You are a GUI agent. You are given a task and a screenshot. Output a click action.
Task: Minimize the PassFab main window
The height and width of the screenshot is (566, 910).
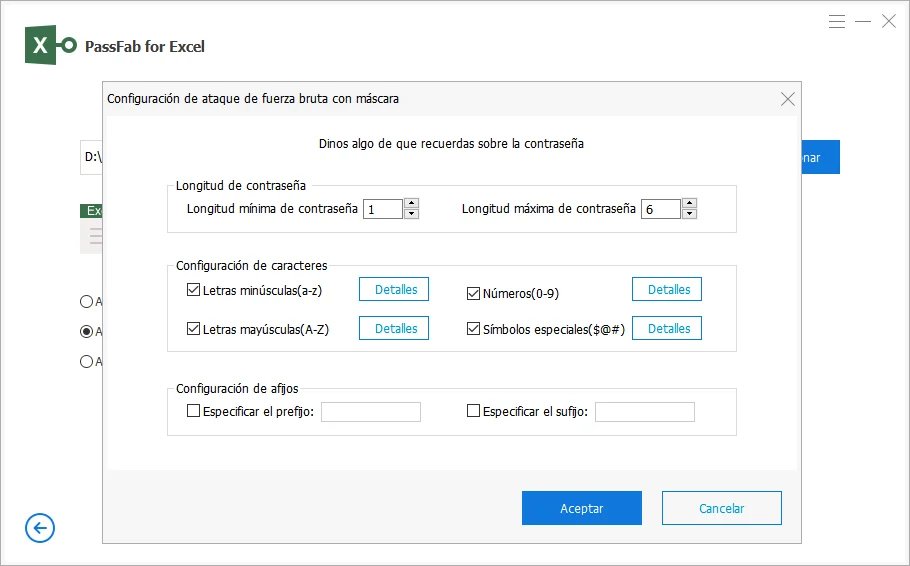click(863, 22)
